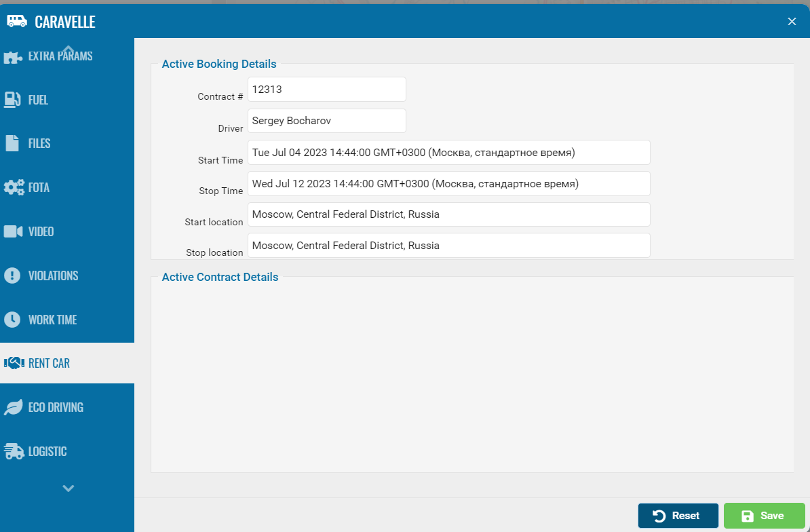
Task: Click the Eco Driving leaf icon
Action: tap(13, 407)
